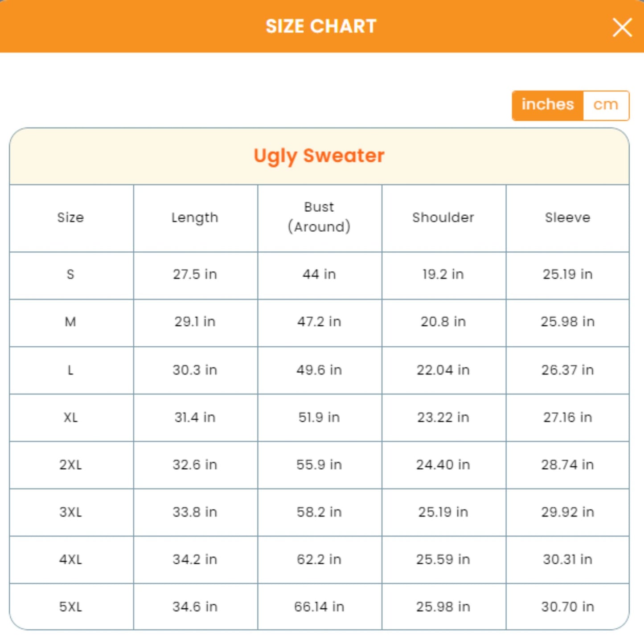Click the Shoulder column header
The height and width of the screenshot is (644, 644).
pyautogui.click(x=443, y=217)
